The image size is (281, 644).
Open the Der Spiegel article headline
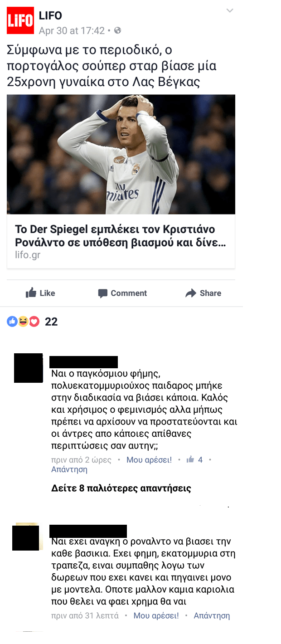[121, 235]
